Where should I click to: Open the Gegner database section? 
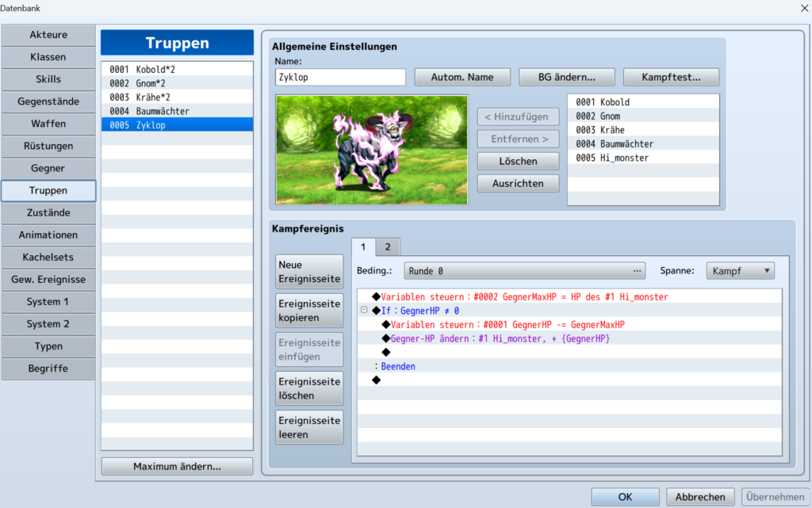(48, 168)
